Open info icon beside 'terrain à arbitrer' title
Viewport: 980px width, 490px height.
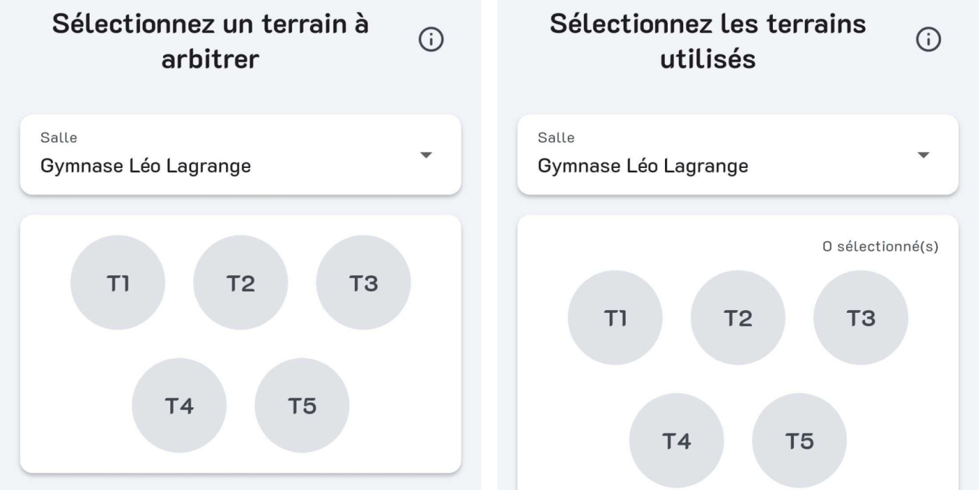click(431, 42)
